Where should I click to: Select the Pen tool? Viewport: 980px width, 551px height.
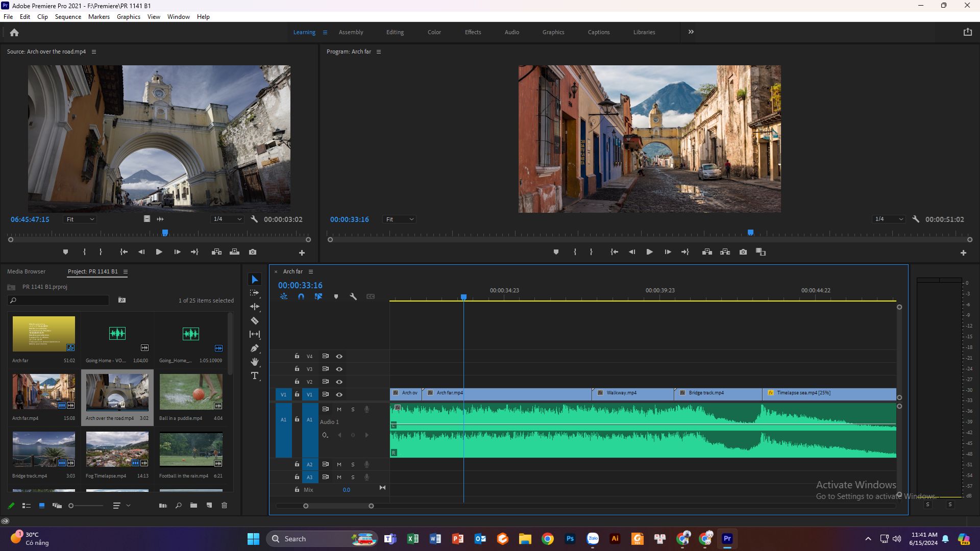click(255, 348)
